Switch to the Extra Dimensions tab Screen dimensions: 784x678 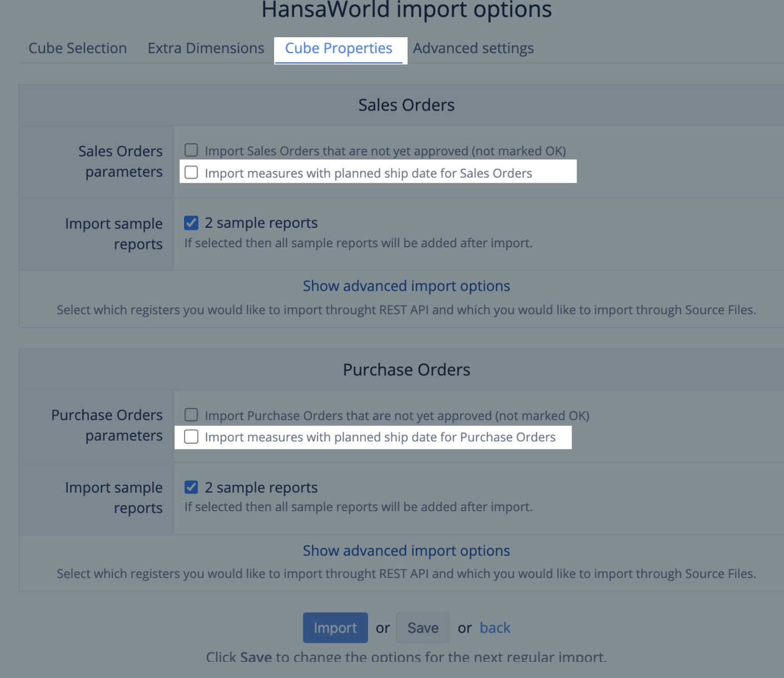[x=206, y=48]
